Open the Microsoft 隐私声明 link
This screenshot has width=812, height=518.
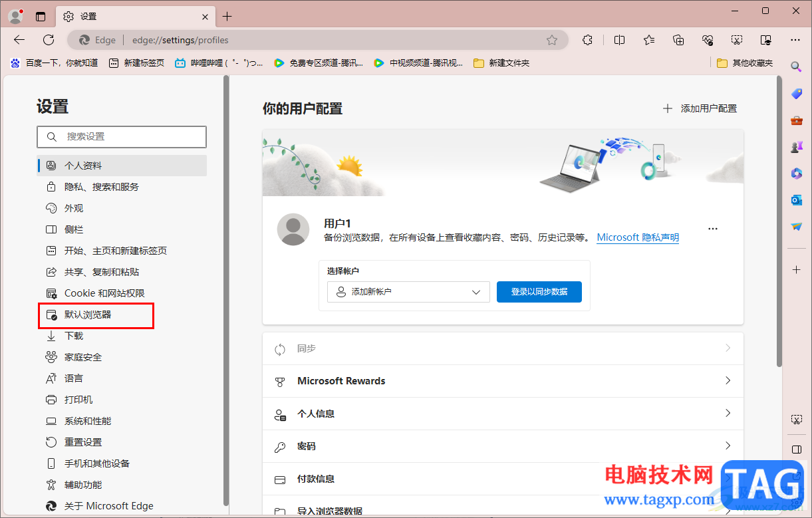click(x=638, y=237)
